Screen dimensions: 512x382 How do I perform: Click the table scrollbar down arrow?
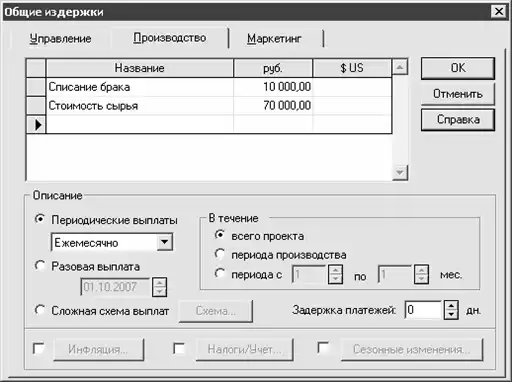pos(399,173)
